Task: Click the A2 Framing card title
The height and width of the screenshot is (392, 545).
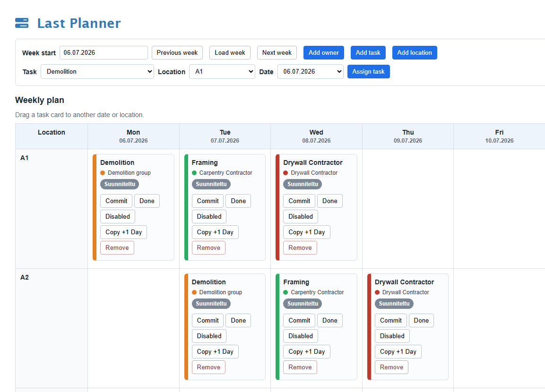Action: click(x=296, y=282)
